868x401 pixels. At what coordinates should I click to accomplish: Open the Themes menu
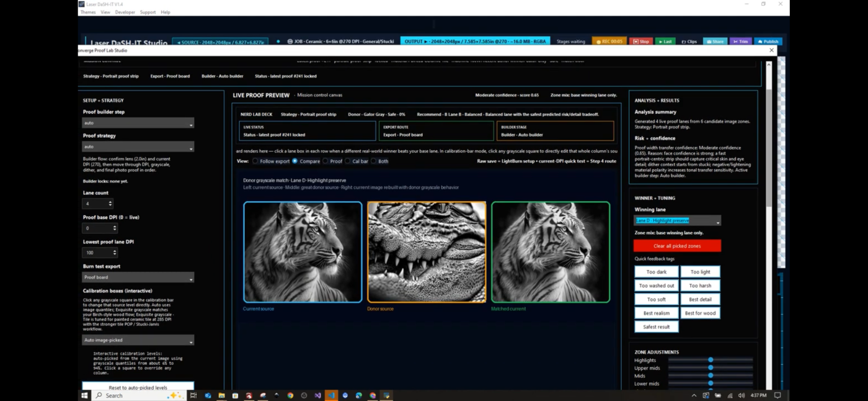pyautogui.click(x=88, y=12)
